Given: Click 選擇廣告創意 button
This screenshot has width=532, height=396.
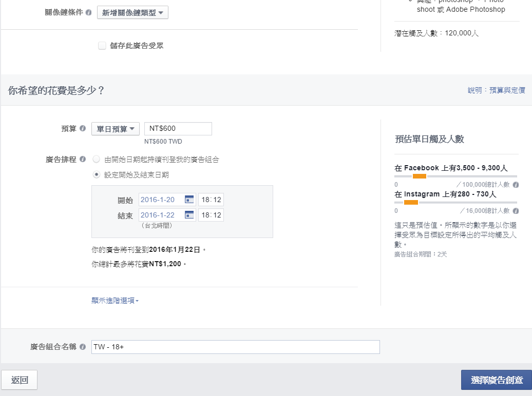Looking at the screenshot, I should coord(496,380).
